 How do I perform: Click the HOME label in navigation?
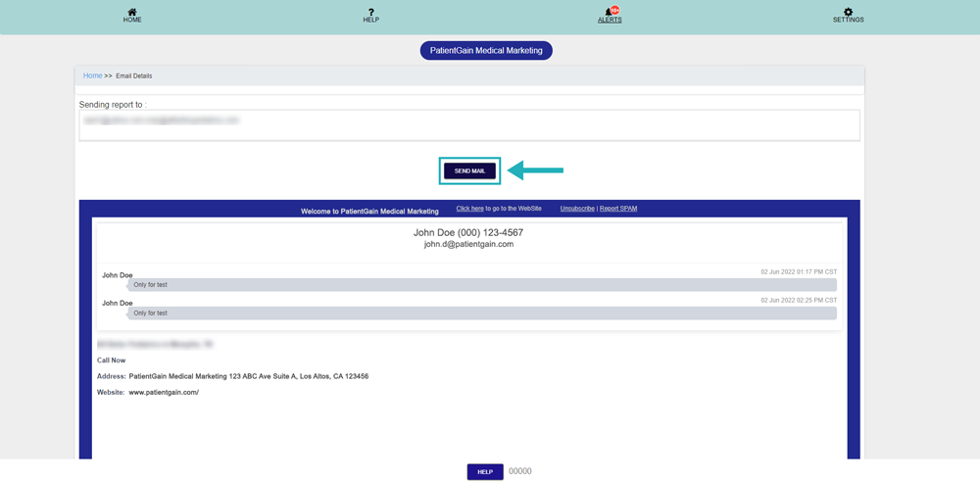(x=132, y=20)
